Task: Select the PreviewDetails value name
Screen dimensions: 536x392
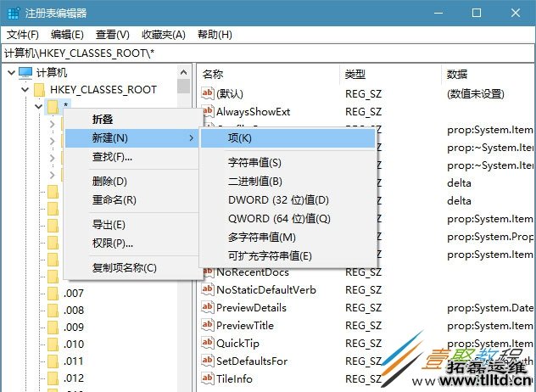Action: (x=251, y=307)
